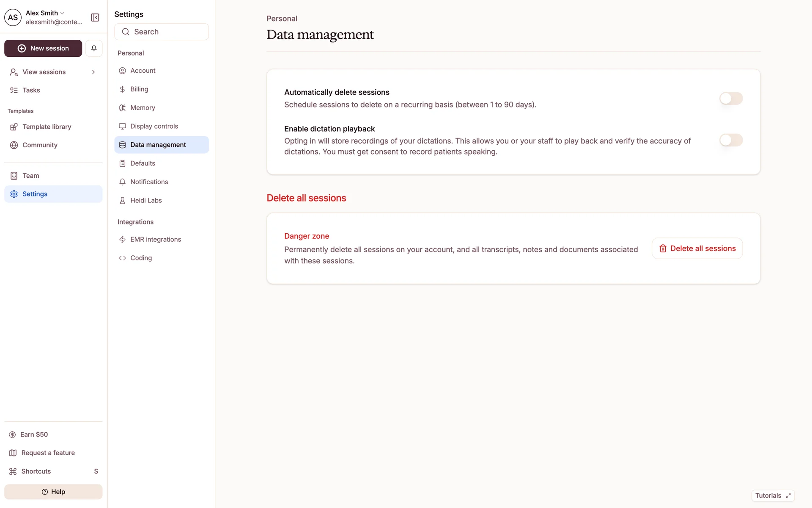Click the Heidi Labs flask icon

coord(122,200)
